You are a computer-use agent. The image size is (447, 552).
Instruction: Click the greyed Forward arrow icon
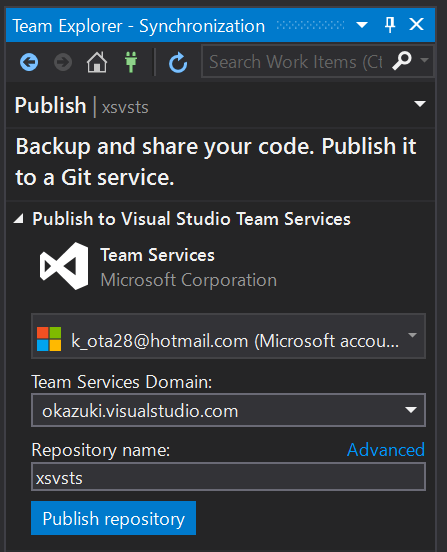click(x=63, y=62)
